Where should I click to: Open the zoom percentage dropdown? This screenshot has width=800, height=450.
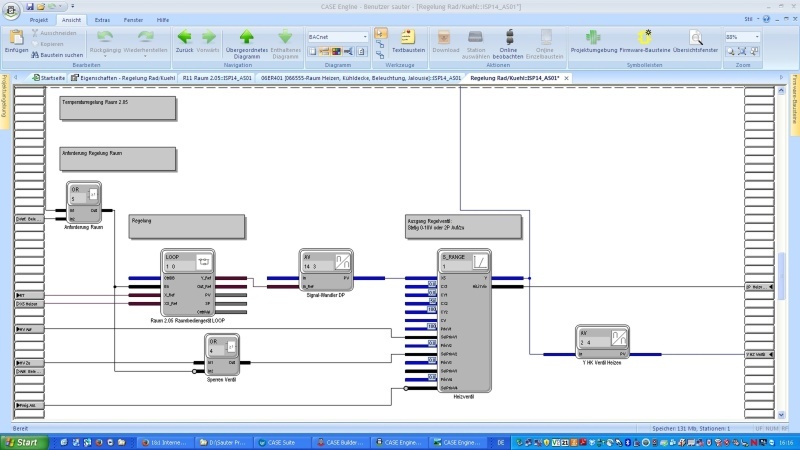point(757,37)
